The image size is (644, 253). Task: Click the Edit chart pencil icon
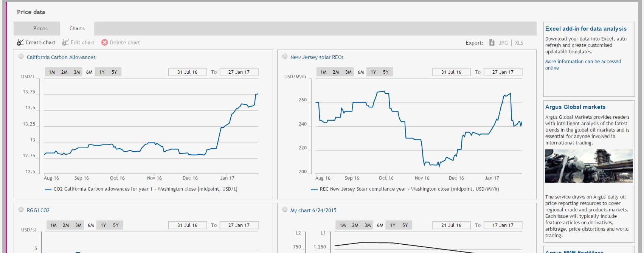(x=65, y=42)
